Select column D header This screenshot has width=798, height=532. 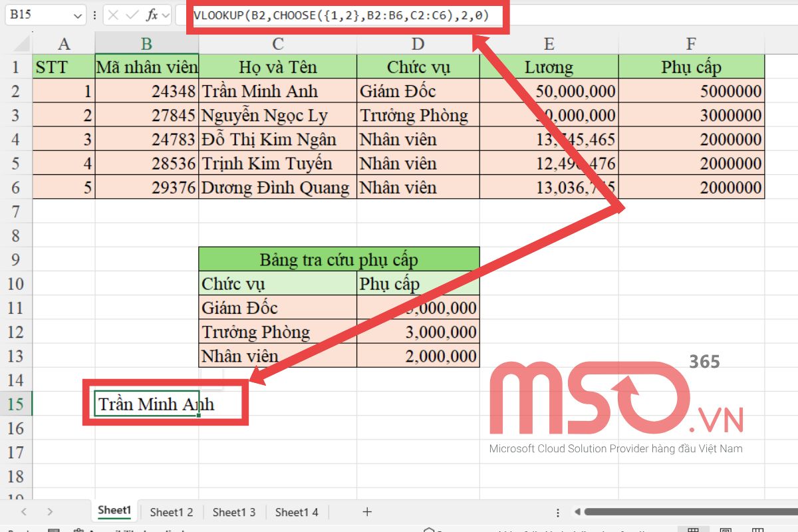[418, 44]
